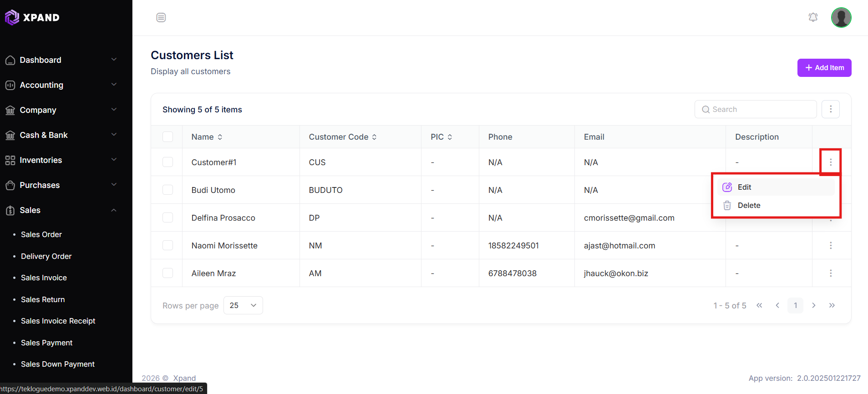This screenshot has height=394, width=868.
Task: Check the Delfina Prosacco row checkbox
Action: point(168,217)
